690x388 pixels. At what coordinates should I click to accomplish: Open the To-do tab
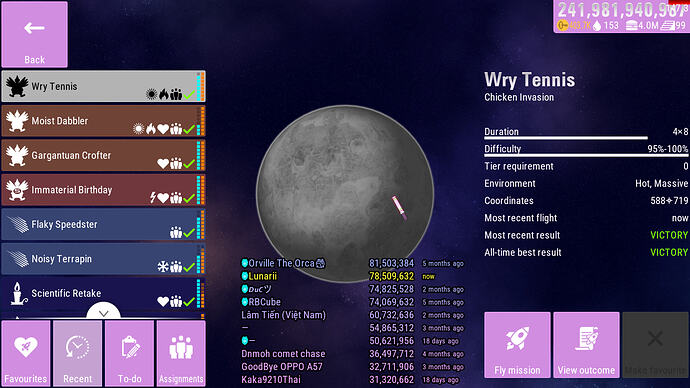129,353
